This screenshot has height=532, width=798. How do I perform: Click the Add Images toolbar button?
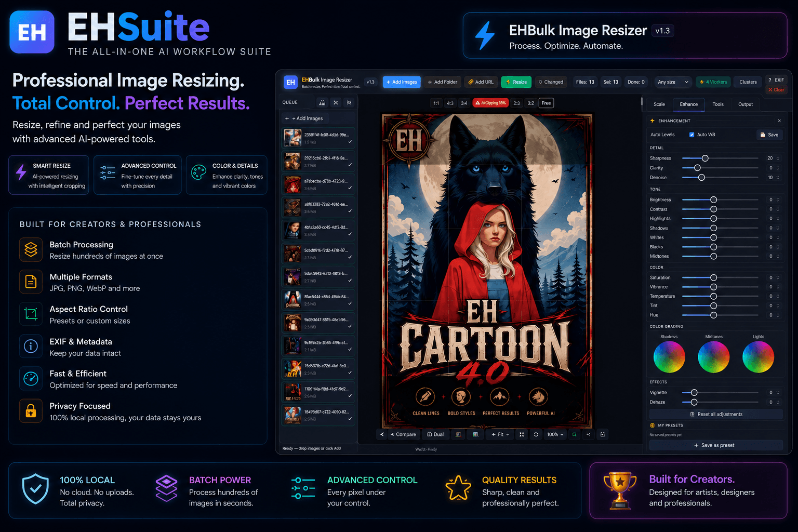[x=402, y=82]
